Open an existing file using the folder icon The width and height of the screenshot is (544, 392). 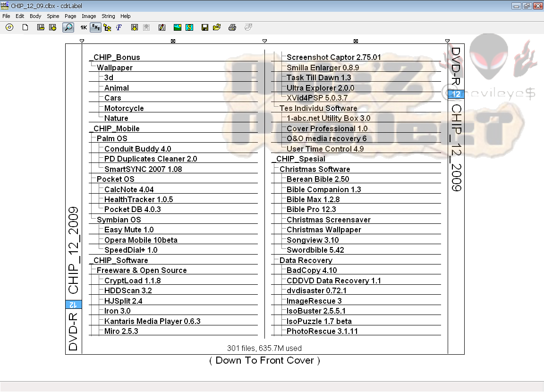(x=216, y=27)
